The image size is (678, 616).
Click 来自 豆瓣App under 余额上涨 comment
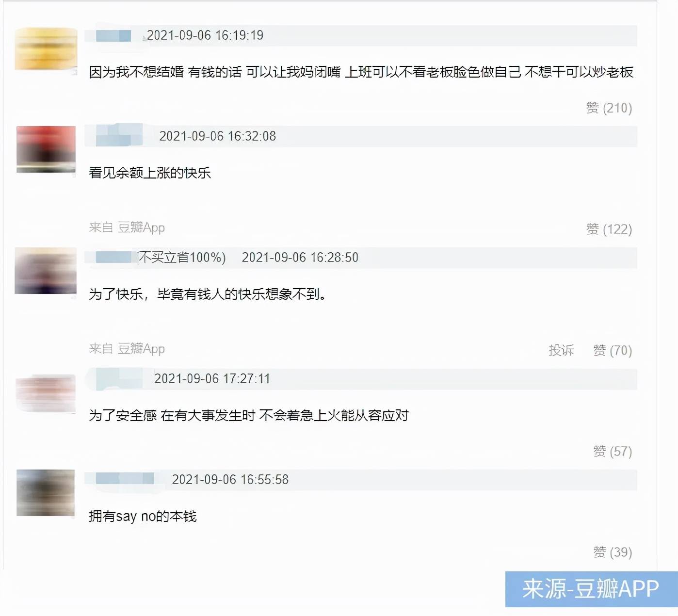tap(127, 227)
